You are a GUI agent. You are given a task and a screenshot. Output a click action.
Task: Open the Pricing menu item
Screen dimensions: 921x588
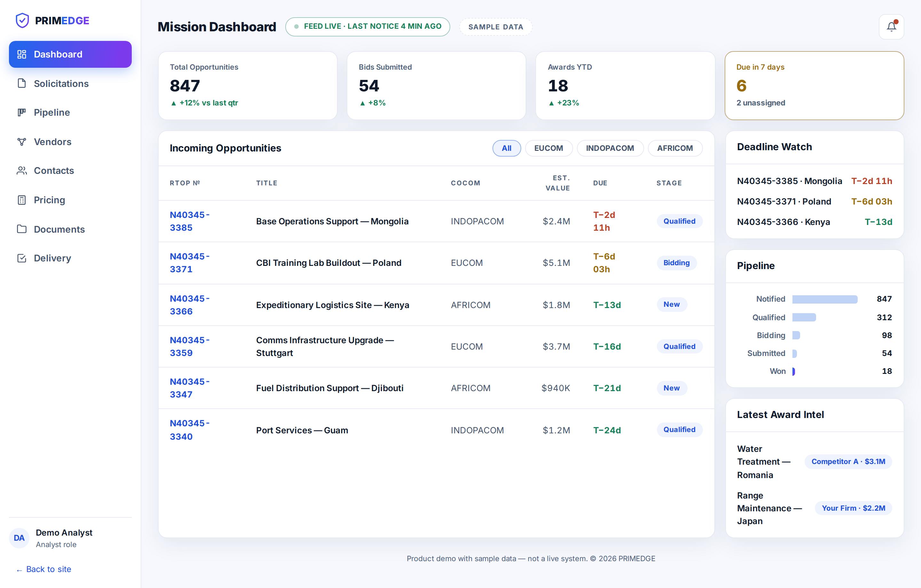(x=70, y=200)
